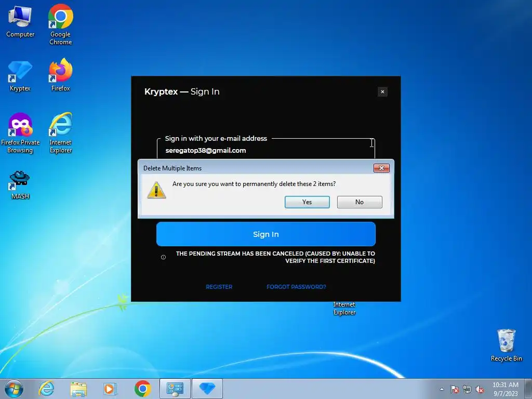
Task: Open Internet Explorer from the taskbar
Action: [x=46, y=389]
